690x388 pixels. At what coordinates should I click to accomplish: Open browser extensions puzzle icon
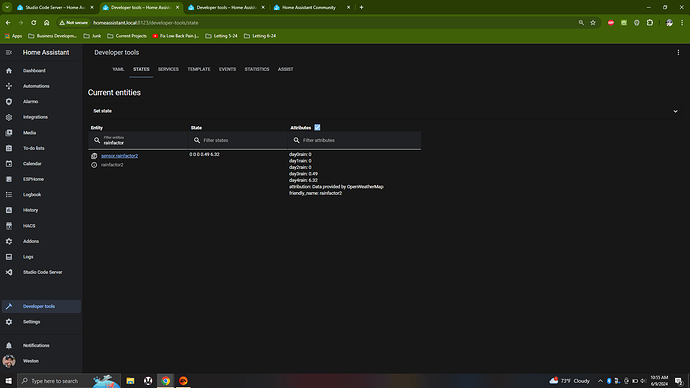650,22
